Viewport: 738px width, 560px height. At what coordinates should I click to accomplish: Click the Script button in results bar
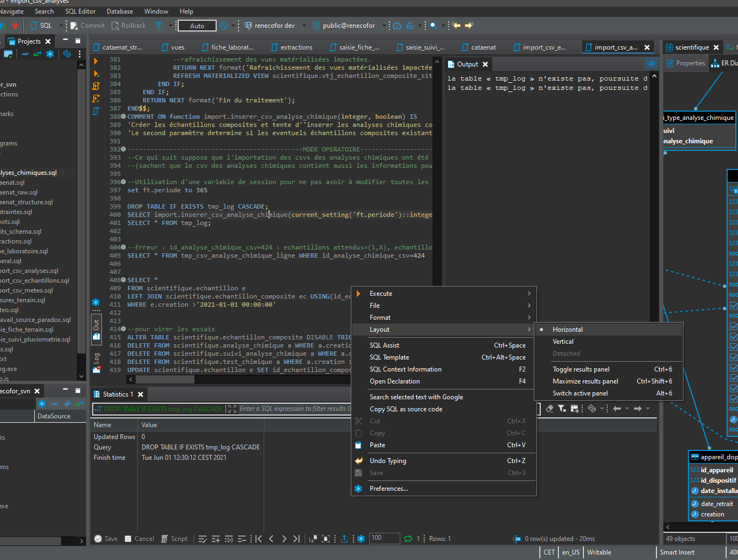[x=174, y=539]
